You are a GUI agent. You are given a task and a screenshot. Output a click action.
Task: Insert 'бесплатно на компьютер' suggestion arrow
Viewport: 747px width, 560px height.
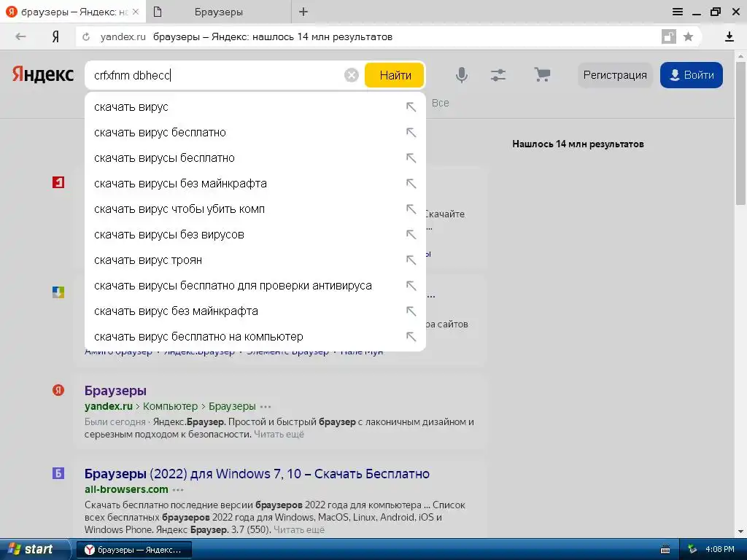(411, 337)
